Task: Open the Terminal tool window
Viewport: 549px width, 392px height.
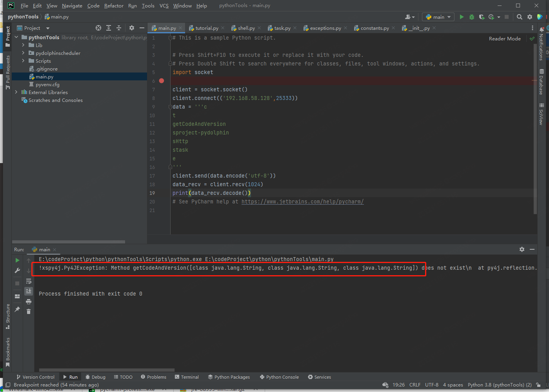Action: pyautogui.click(x=187, y=377)
